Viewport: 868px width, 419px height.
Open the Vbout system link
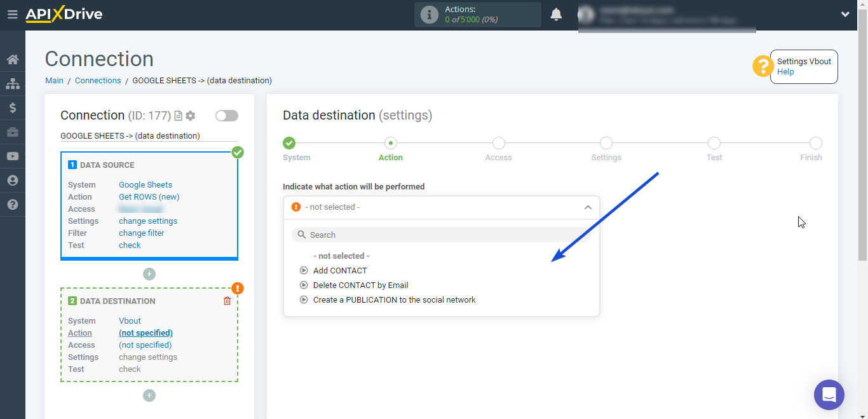(x=130, y=321)
